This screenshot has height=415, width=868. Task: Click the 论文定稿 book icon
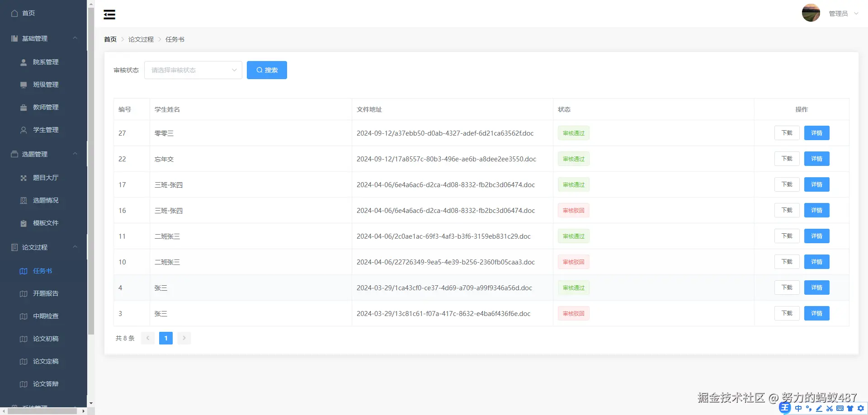pos(24,361)
